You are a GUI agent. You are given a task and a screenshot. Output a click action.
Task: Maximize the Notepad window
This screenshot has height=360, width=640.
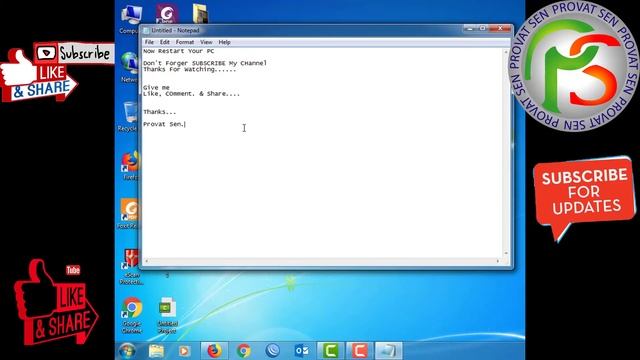tap(482, 29)
